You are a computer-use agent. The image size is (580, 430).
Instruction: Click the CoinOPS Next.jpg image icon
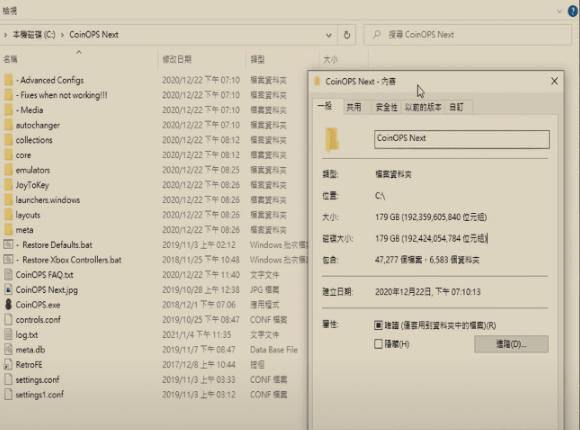coord(8,290)
